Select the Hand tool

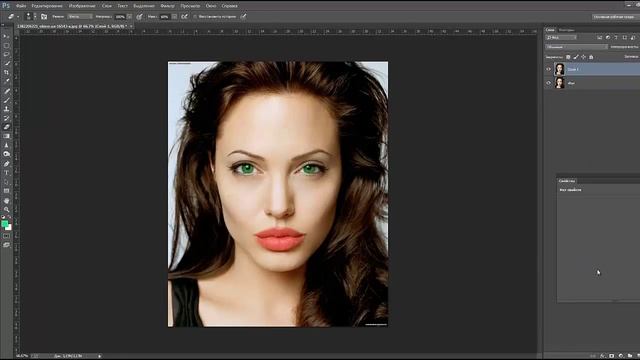7,200
